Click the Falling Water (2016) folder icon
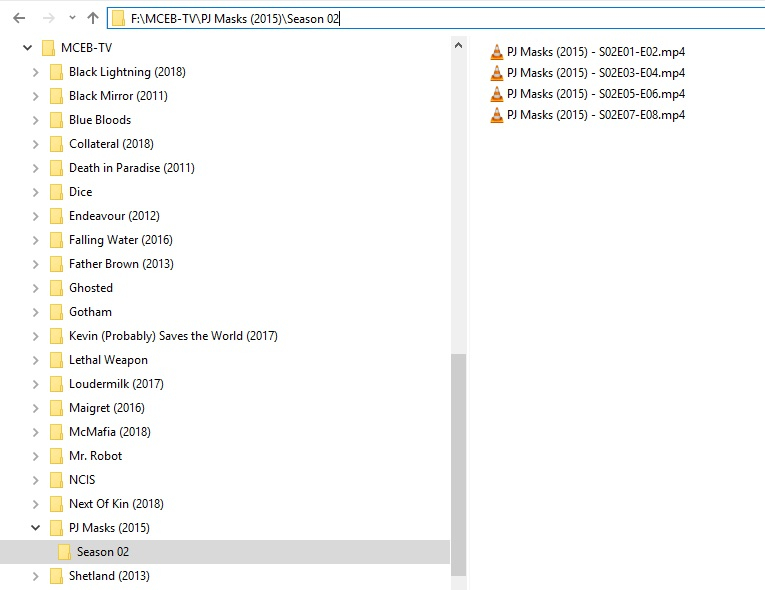Viewport: 765px width, 590px height. [x=57, y=240]
